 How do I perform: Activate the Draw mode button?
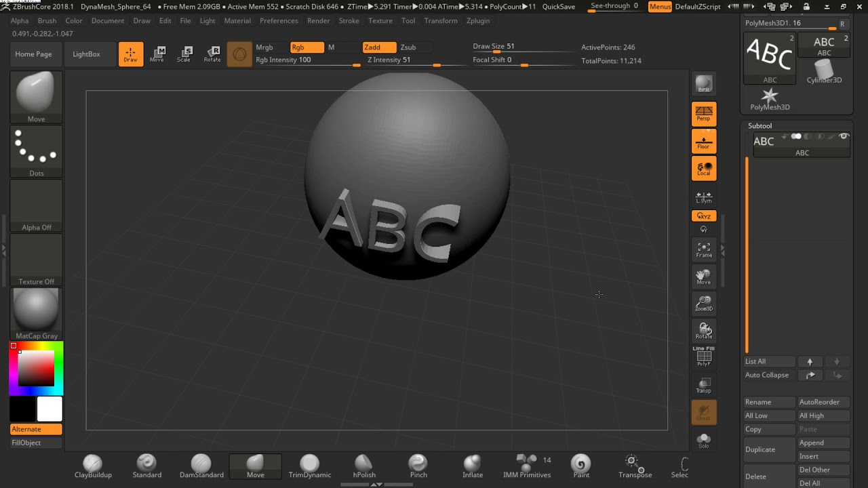131,54
